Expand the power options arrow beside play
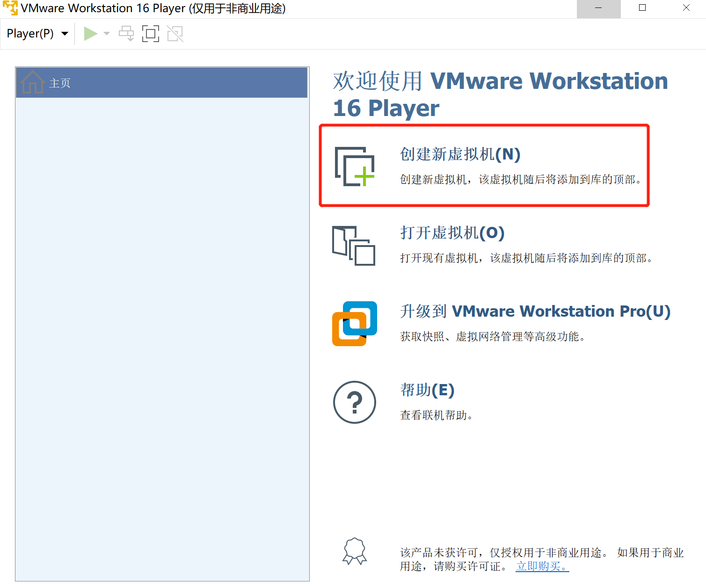The image size is (706, 588). pos(107,34)
